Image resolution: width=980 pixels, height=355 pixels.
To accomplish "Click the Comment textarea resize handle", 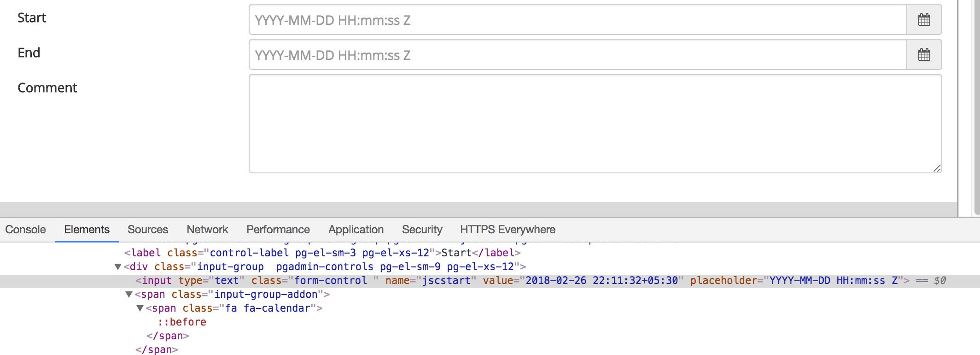I will pos(937,169).
